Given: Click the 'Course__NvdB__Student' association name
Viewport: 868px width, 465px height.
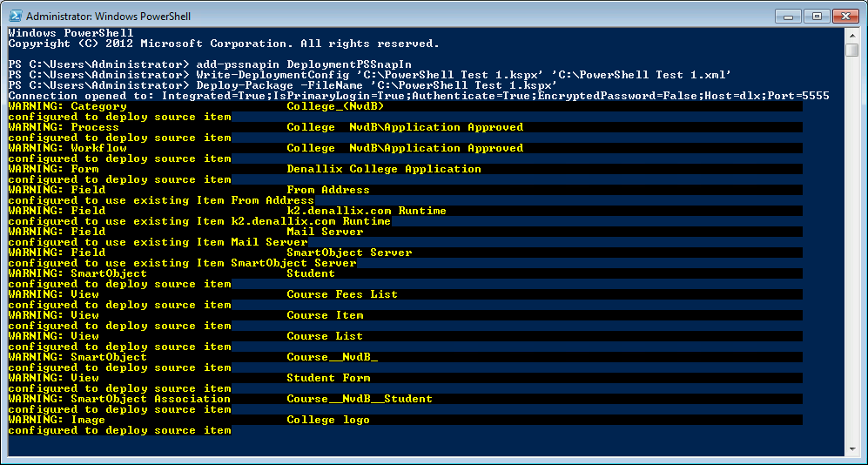Looking at the screenshot, I should coord(359,399).
